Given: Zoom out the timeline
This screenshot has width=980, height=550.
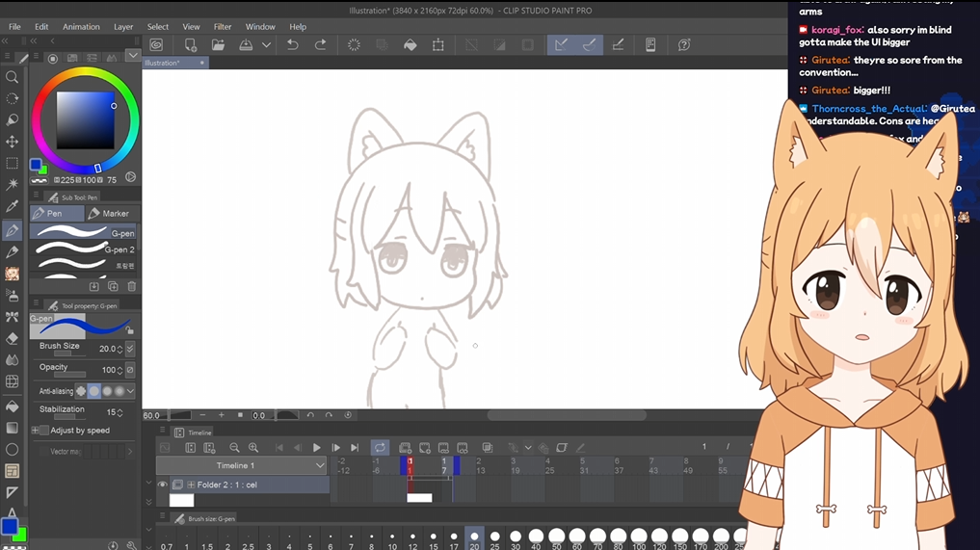Looking at the screenshot, I should tap(234, 448).
